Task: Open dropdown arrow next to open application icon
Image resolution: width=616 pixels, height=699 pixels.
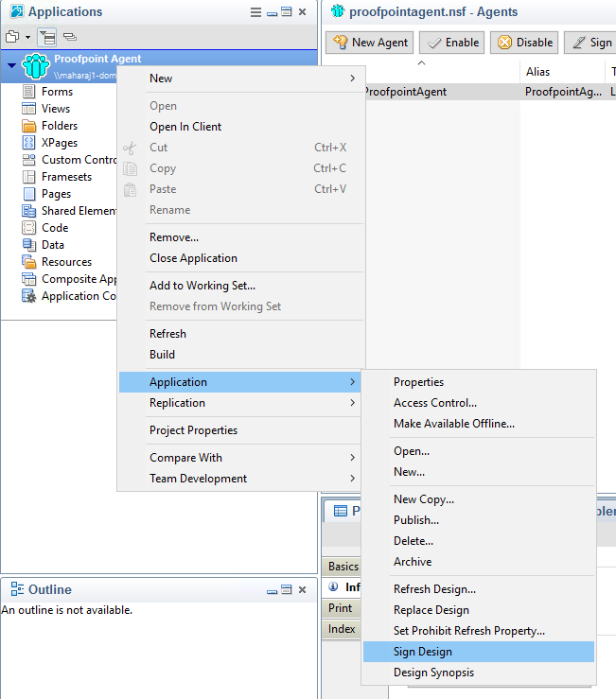Action: tap(27, 37)
